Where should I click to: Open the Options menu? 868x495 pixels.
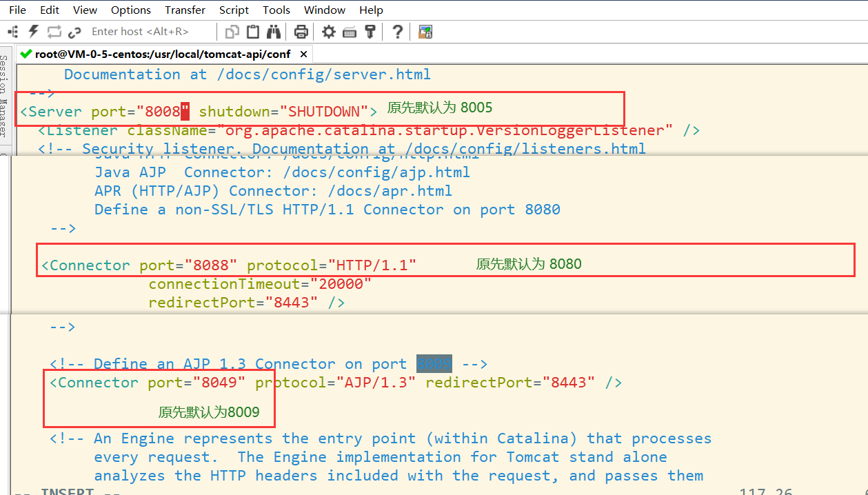[131, 10]
